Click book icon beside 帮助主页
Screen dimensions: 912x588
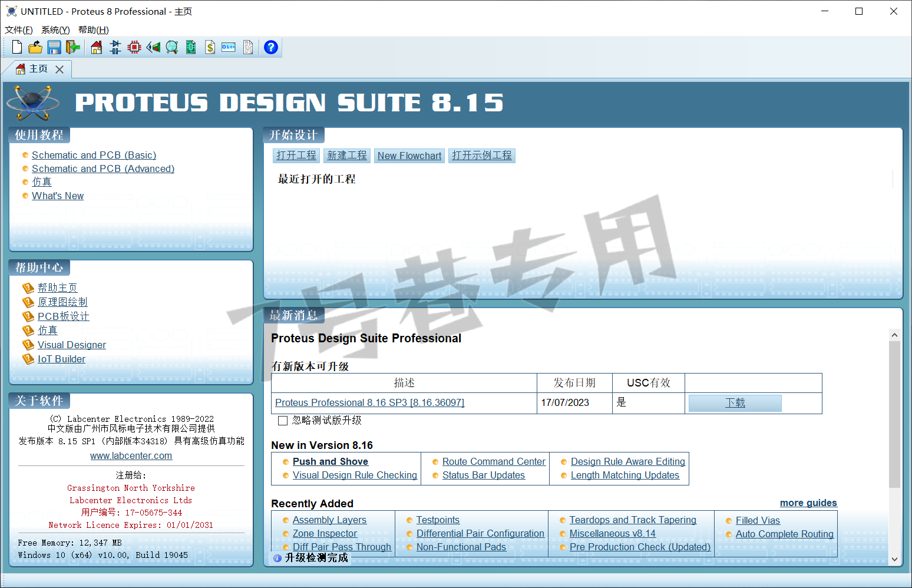coord(28,288)
